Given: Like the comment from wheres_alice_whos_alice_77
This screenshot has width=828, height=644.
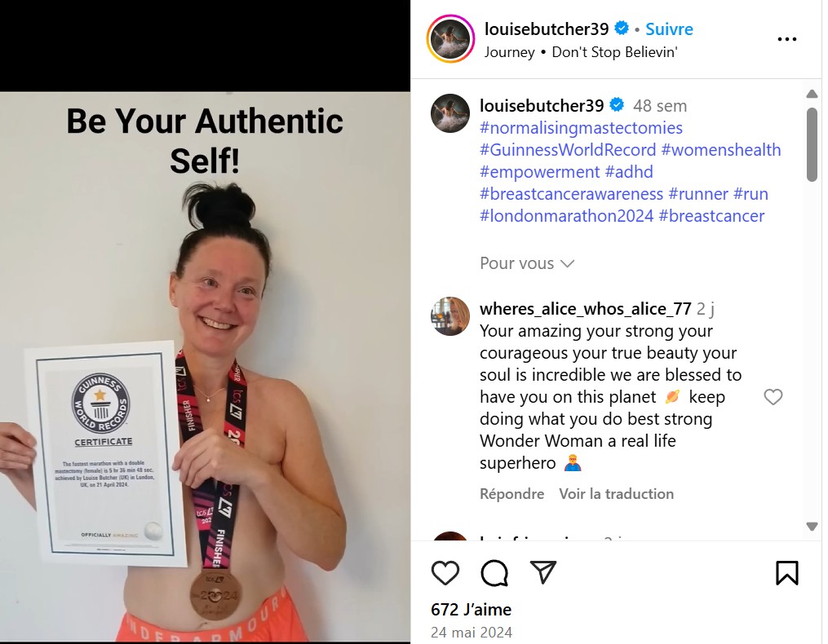Looking at the screenshot, I should pyautogui.click(x=773, y=397).
